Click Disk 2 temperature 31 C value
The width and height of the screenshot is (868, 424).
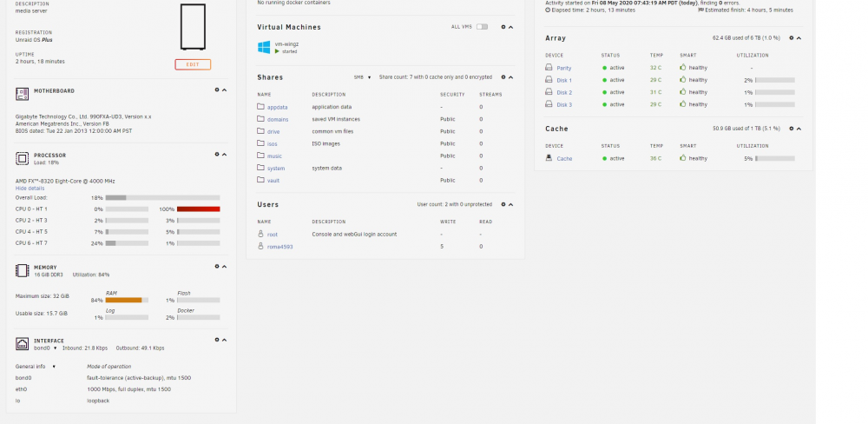click(x=655, y=92)
